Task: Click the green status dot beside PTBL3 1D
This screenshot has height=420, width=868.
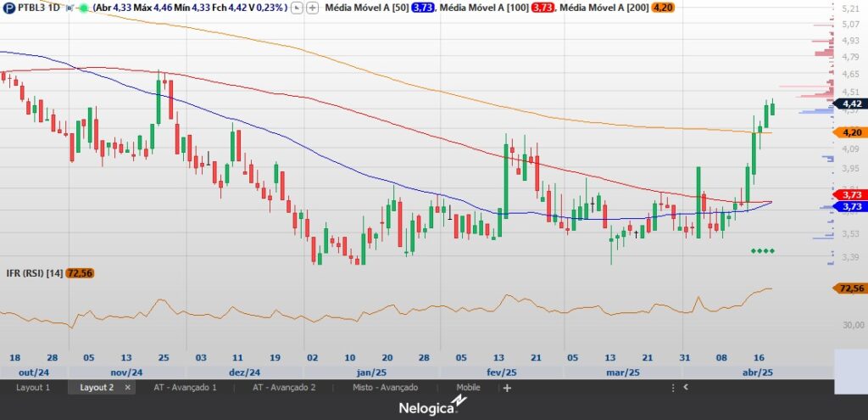Action: [x=83, y=8]
